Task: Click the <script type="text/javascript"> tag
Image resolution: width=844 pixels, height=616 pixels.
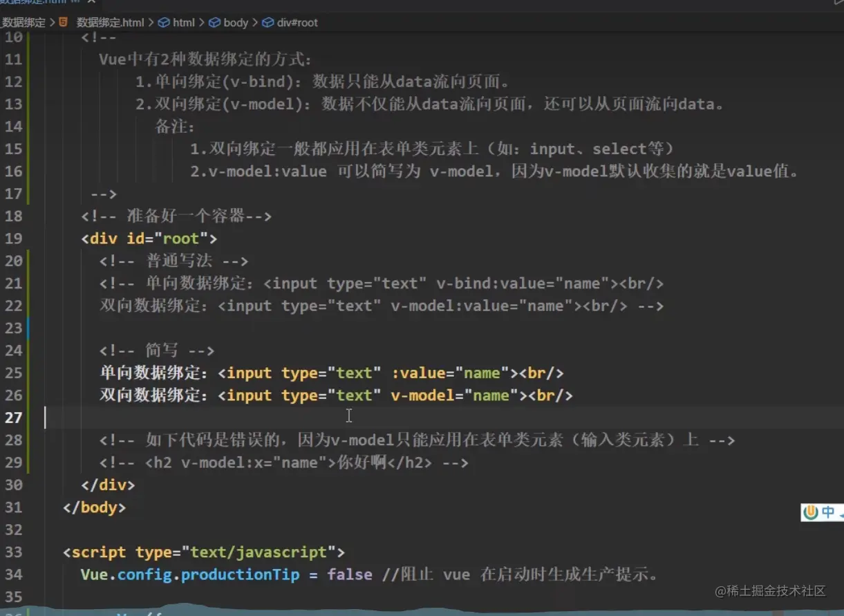Action: [x=204, y=552]
